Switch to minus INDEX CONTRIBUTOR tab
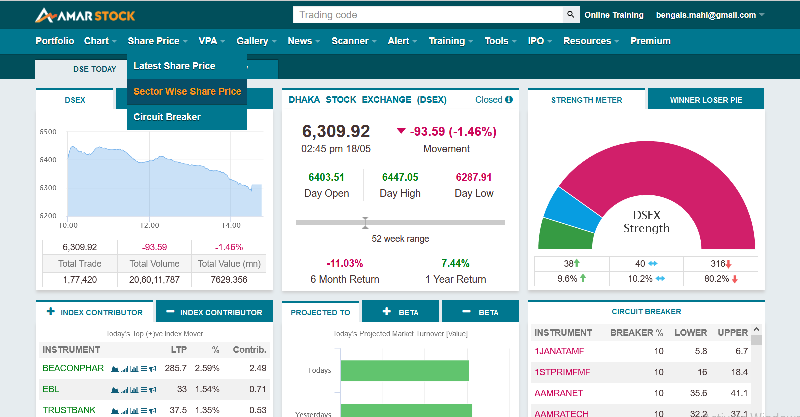Viewport: 800px width, 417px height. [x=214, y=312]
